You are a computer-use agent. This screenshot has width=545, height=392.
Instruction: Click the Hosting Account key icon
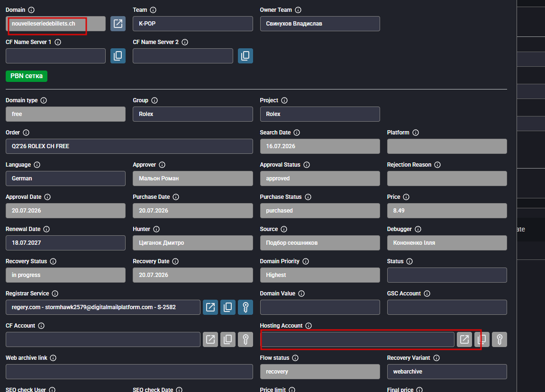(500, 339)
